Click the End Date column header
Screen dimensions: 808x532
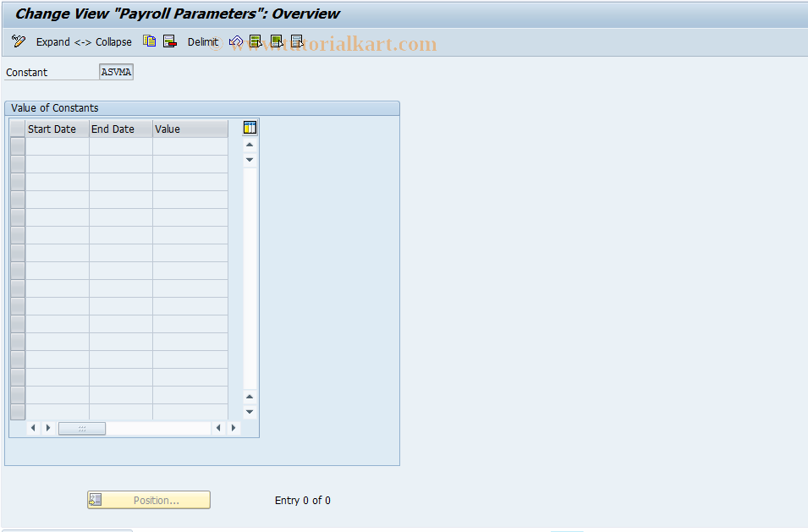click(121, 129)
